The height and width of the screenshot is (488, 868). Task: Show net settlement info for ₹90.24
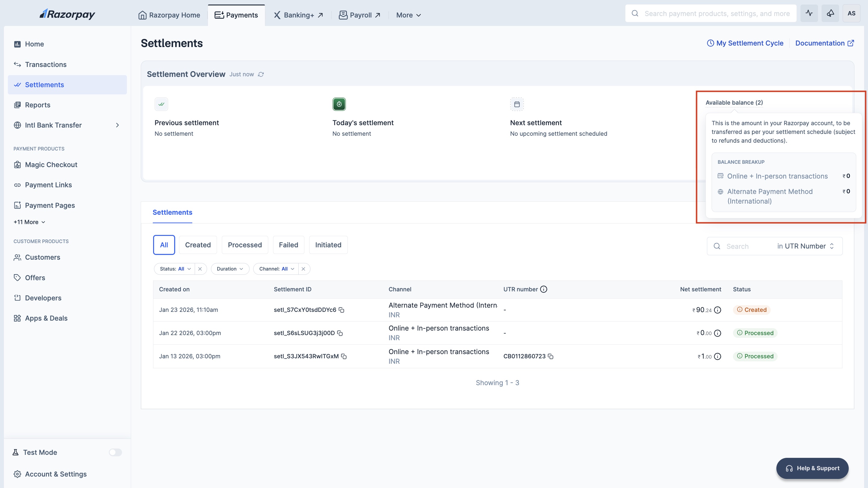coord(718,310)
